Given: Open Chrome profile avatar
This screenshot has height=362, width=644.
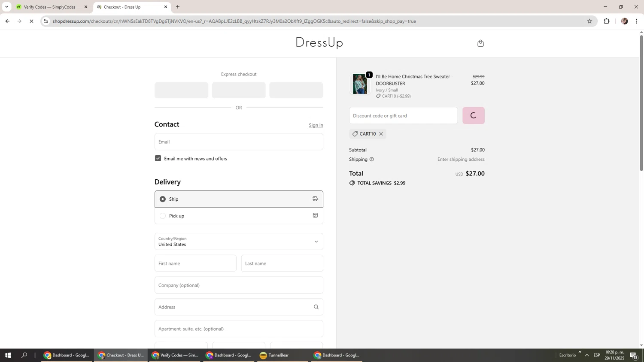Looking at the screenshot, I should (624, 21).
